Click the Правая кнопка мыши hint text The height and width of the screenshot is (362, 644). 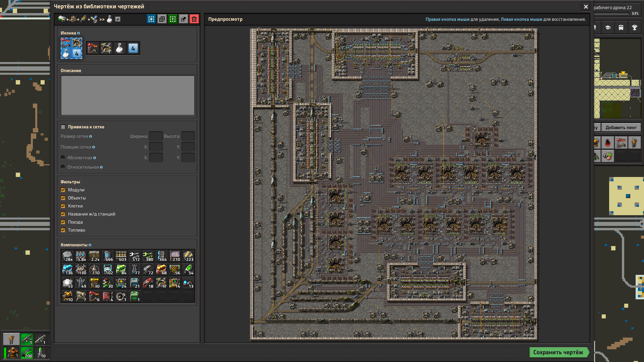(447, 19)
